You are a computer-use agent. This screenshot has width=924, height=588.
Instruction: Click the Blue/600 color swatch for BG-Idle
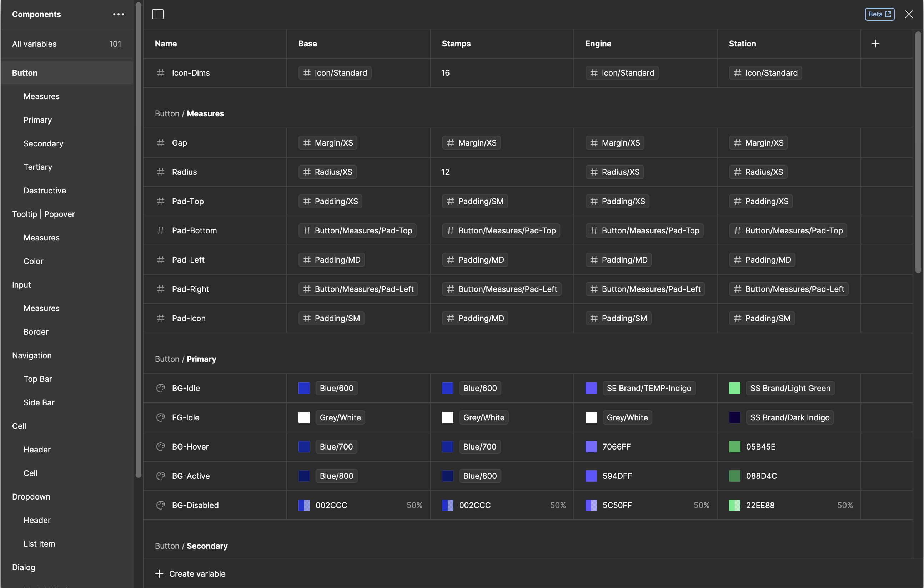coord(303,388)
